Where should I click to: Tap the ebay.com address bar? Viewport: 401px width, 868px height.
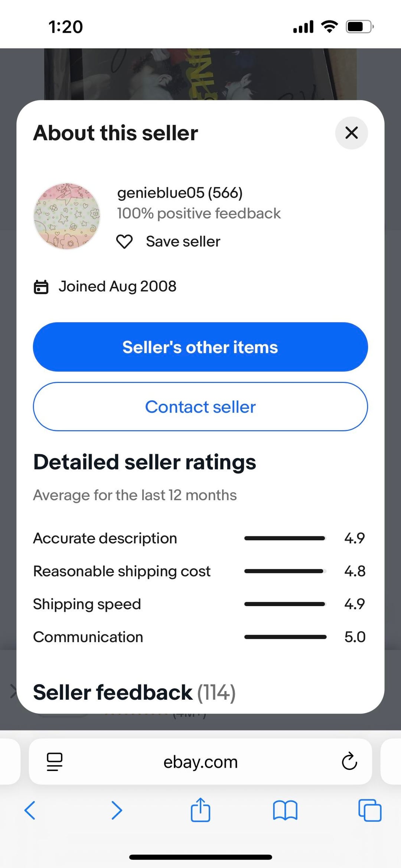tap(200, 762)
